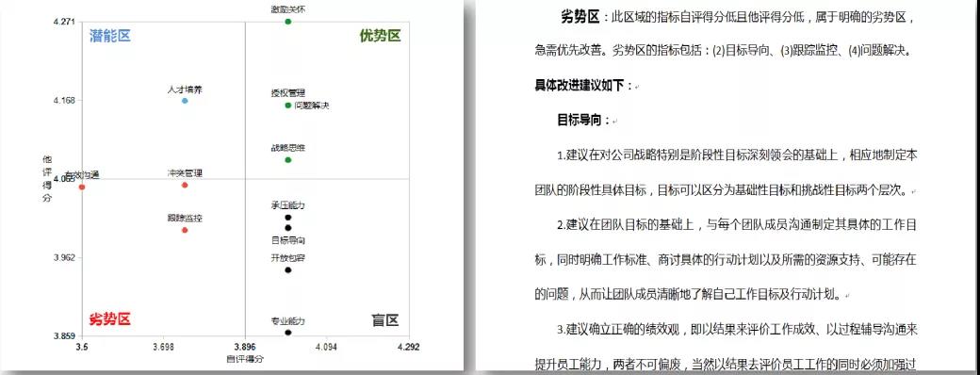Click the green dot for 激励关怀
The width and height of the screenshot is (980, 375).
click(288, 22)
